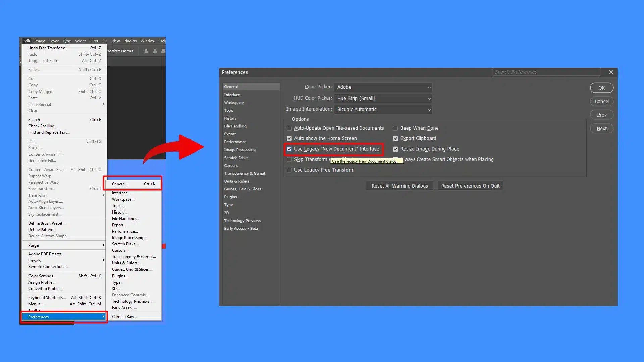The width and height of the screenshot is (644, 362).
Task: Click the Image Processing preferences icon
Action: [239, 149]
